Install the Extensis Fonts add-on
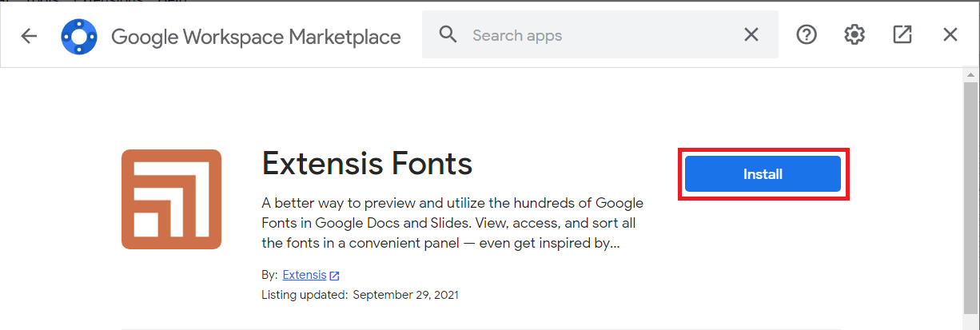 (x=763, y=173)
